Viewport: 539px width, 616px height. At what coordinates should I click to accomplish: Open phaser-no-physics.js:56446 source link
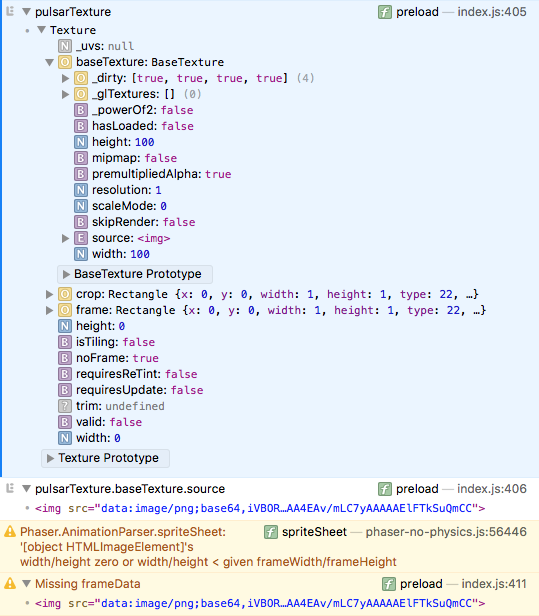446,532
